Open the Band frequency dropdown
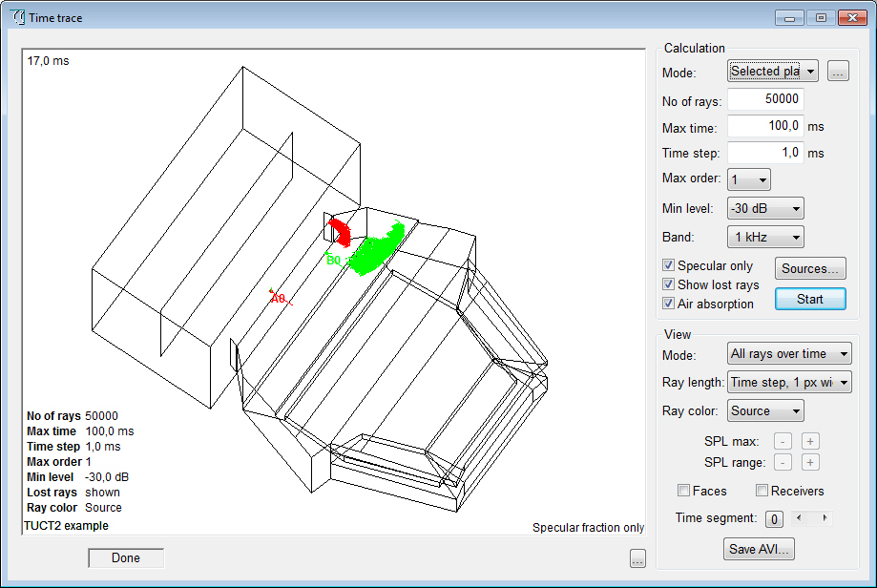877x588 pixels. click(x=765, y=238)
